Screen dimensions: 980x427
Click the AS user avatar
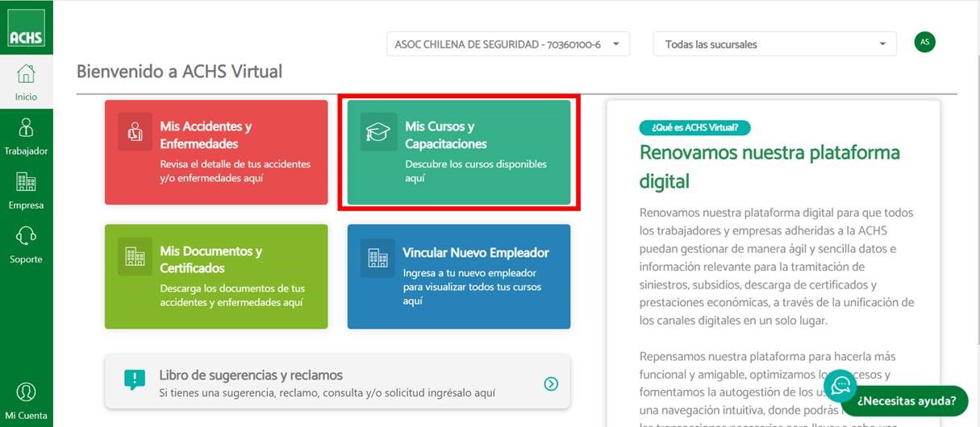click(x=924, y=42)
